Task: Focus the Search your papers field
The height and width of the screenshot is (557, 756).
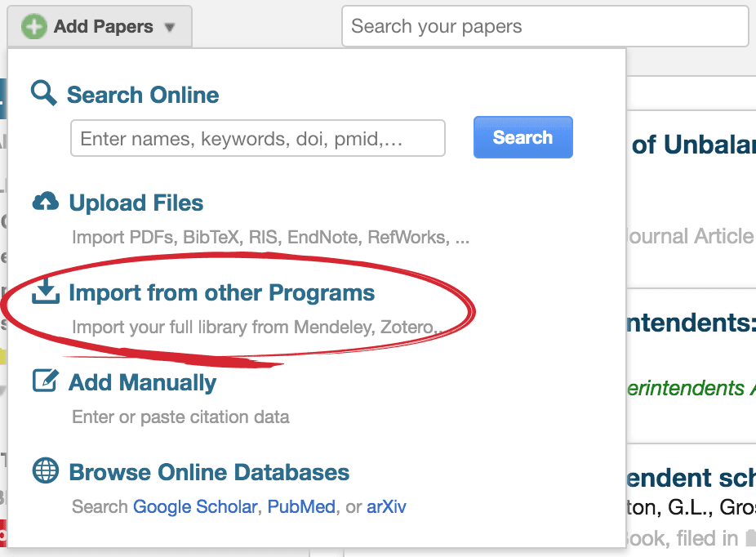Action: click(545, 26)
